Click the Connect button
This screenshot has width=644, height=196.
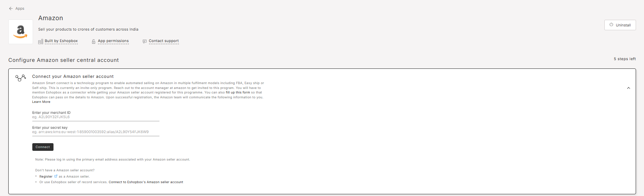43,147
